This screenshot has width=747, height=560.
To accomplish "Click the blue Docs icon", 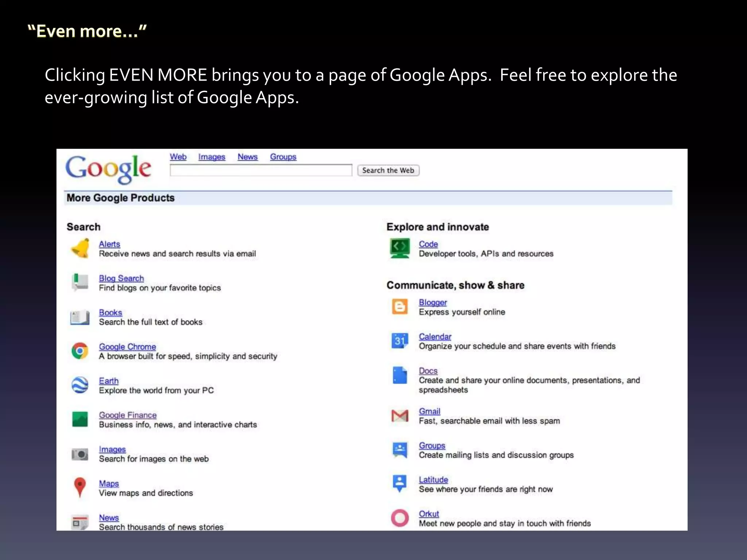I will click(x=400, y=375).
